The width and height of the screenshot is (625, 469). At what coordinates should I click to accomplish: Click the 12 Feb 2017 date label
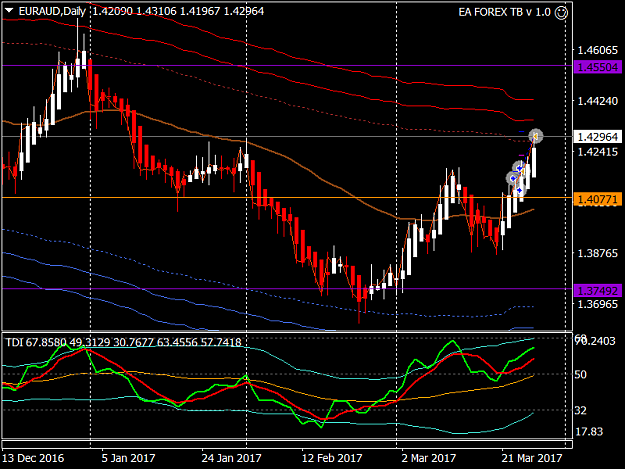pyautogui.click(x=332, y=458)
